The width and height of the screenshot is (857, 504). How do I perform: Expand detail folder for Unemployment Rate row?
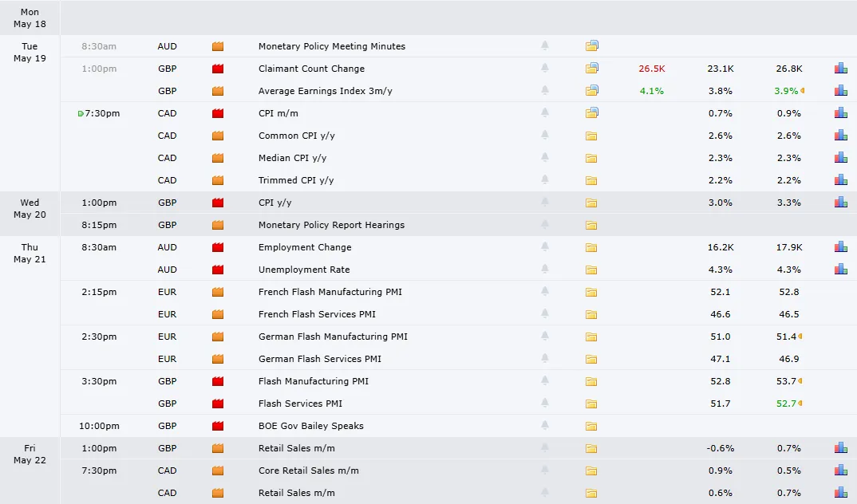click(590, 270)
